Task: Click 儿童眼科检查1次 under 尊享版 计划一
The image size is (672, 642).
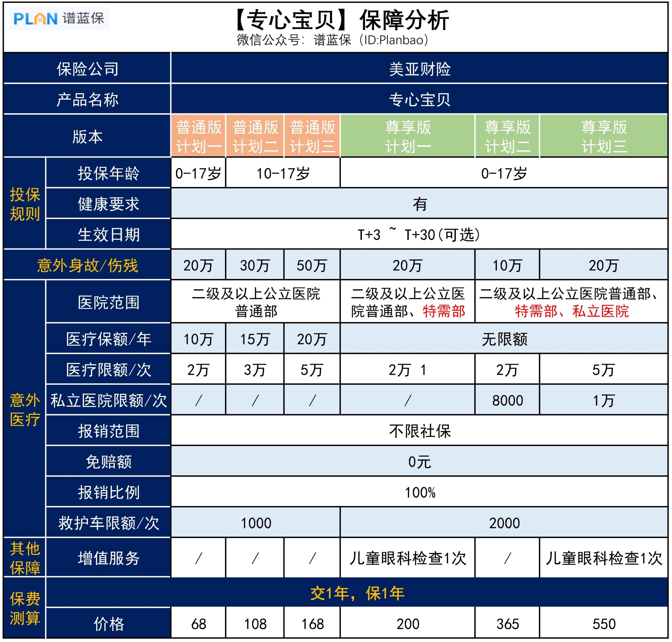Action: [x=408, y=558]
